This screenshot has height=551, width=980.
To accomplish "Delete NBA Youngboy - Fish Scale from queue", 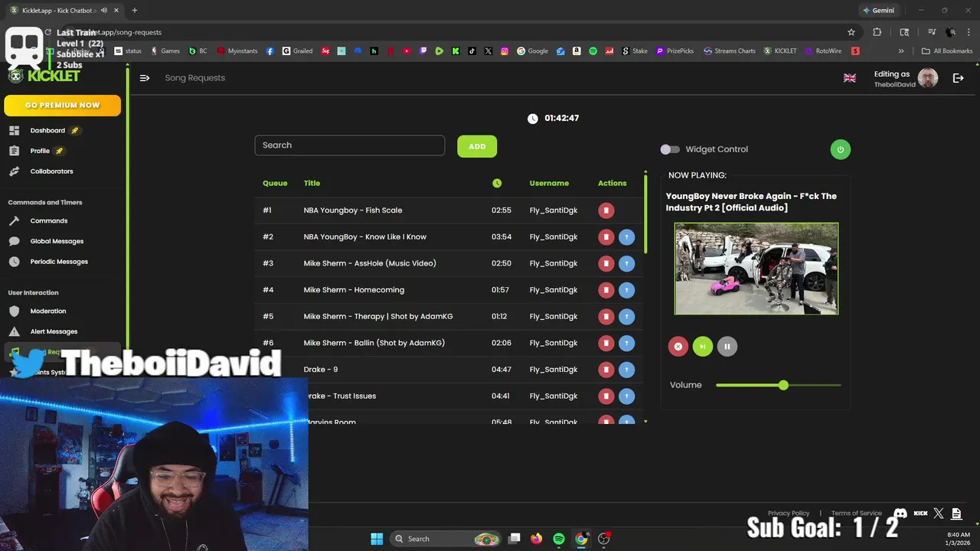I will tap(606, 210).
